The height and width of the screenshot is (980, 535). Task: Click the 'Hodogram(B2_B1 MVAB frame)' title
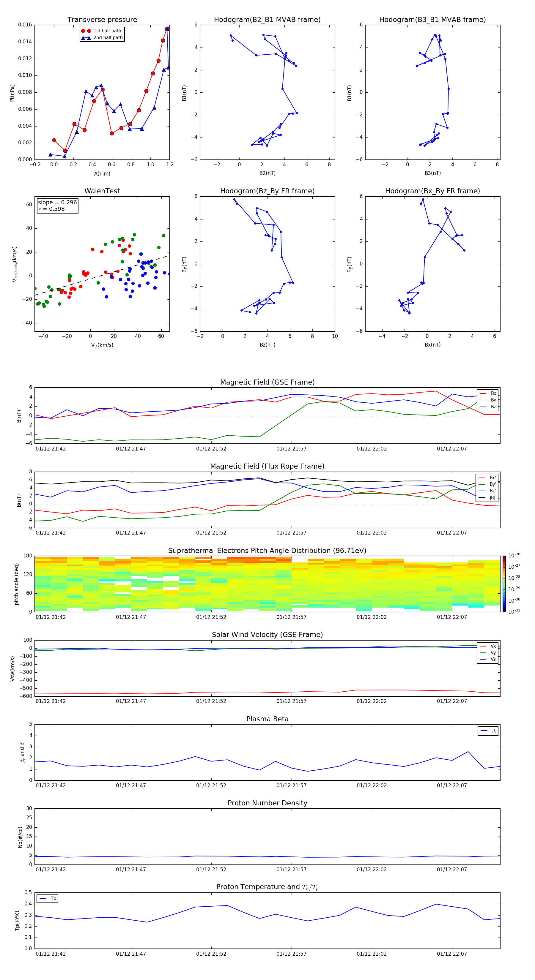(267, 19)
